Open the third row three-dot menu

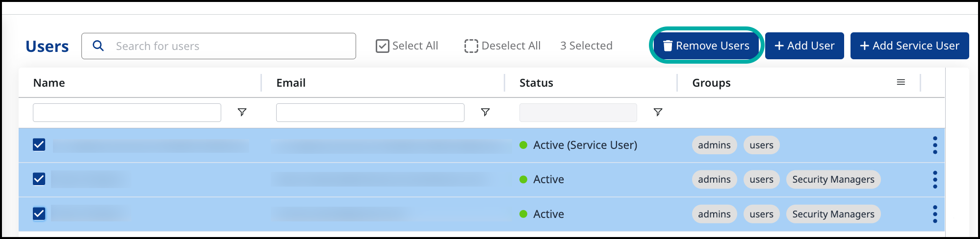(935, 214)
